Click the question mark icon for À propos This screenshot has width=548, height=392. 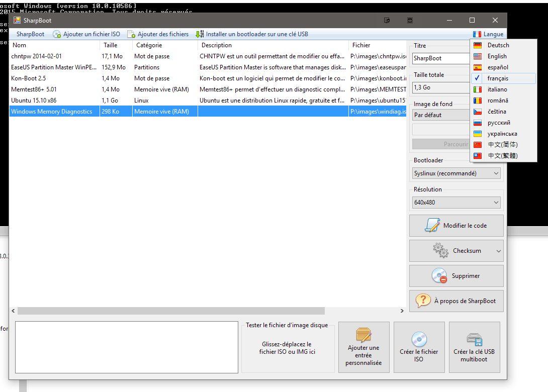(x=423, y=301)
